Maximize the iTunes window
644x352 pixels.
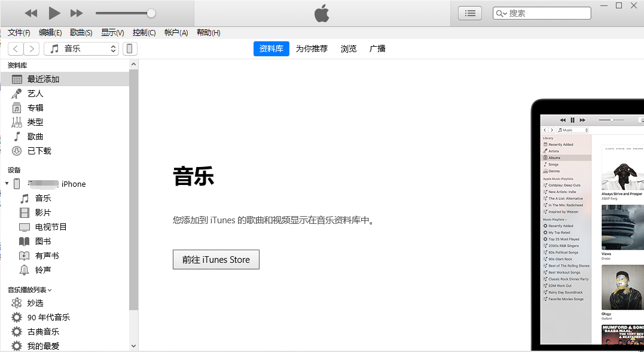coord(619,5)
